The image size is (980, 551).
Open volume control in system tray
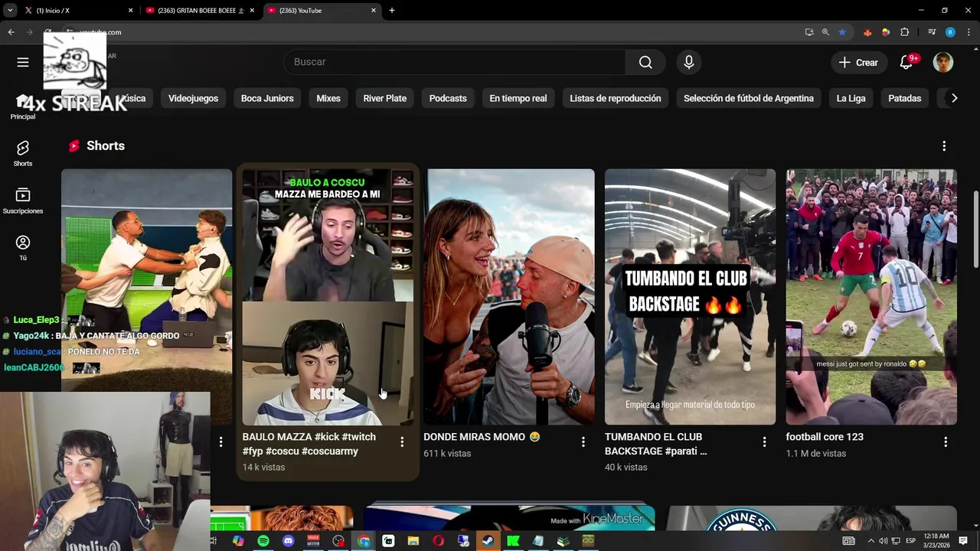click(883, 541)
